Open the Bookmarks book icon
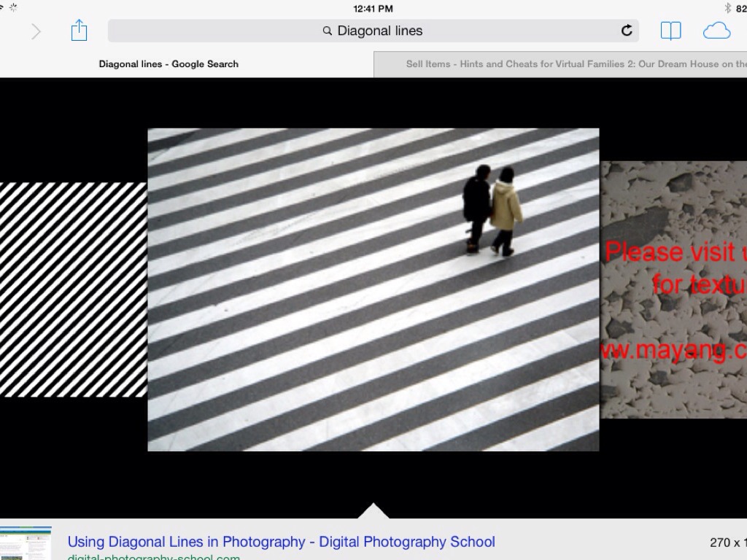Viewport: 747px width, 560px height. tap(670, 31)
